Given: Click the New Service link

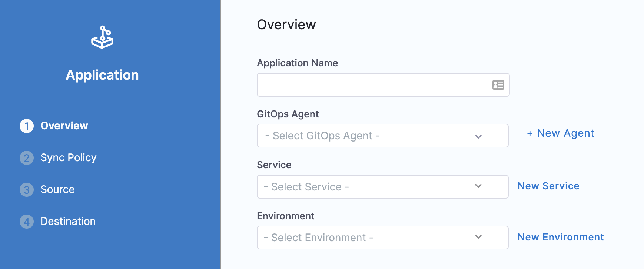Looking at the screenshot, I should click(548, 186).
